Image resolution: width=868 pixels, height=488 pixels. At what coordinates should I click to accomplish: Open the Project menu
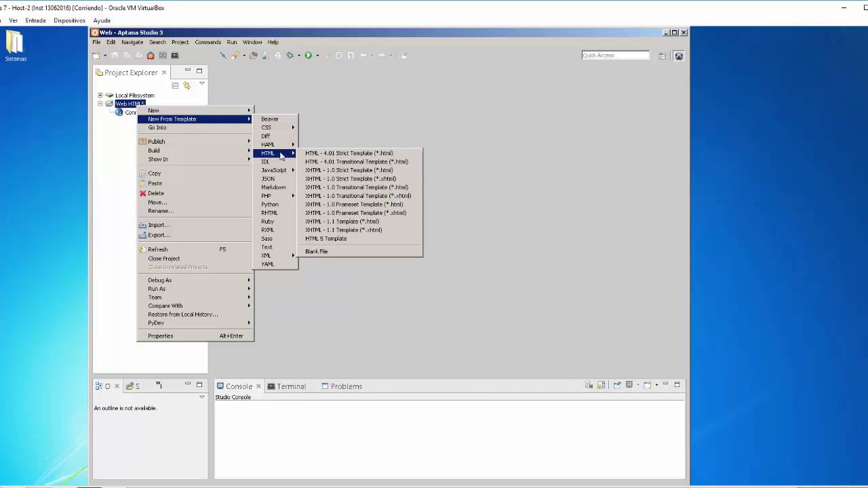coord(180,42)
